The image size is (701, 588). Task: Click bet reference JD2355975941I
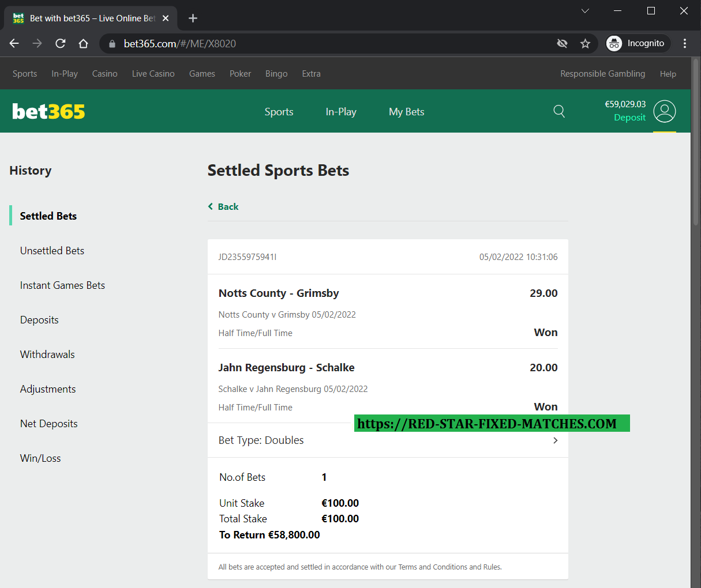pos(248,257)
